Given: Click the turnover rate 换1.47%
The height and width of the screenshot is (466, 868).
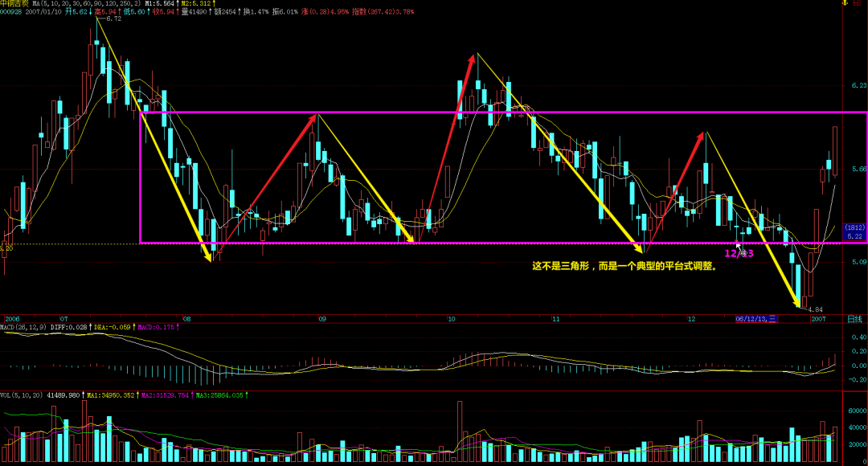Looking at the screenshot, I should (256, 11).
